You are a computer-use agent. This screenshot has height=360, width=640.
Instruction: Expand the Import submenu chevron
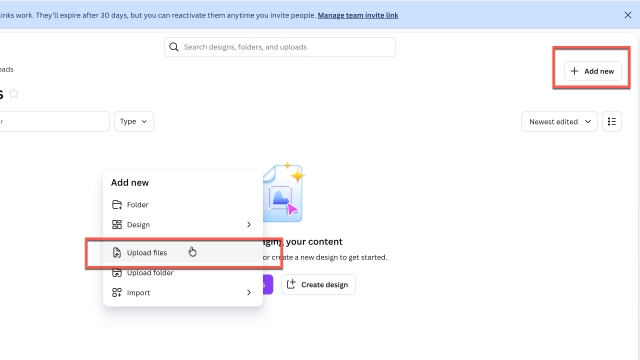(249, 293)
